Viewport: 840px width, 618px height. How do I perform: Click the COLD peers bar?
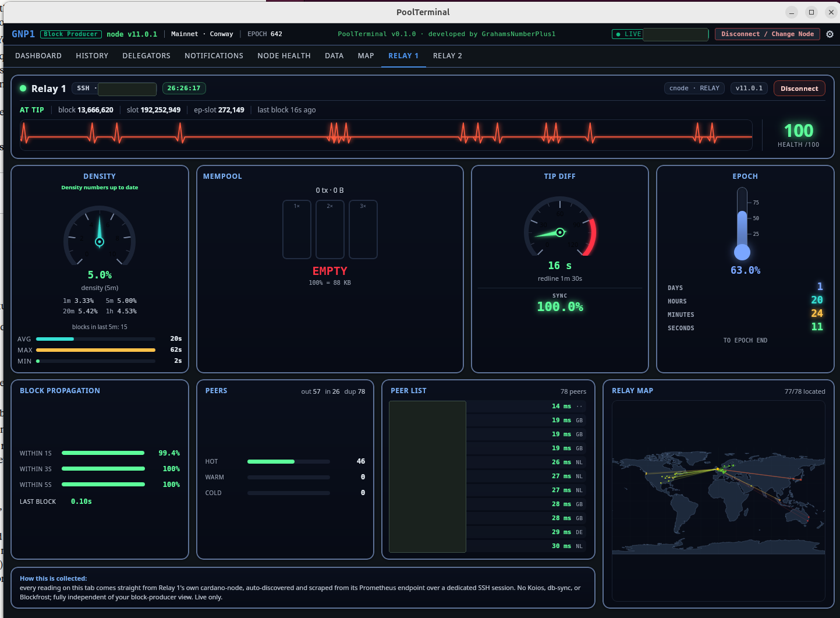(289, 493)
